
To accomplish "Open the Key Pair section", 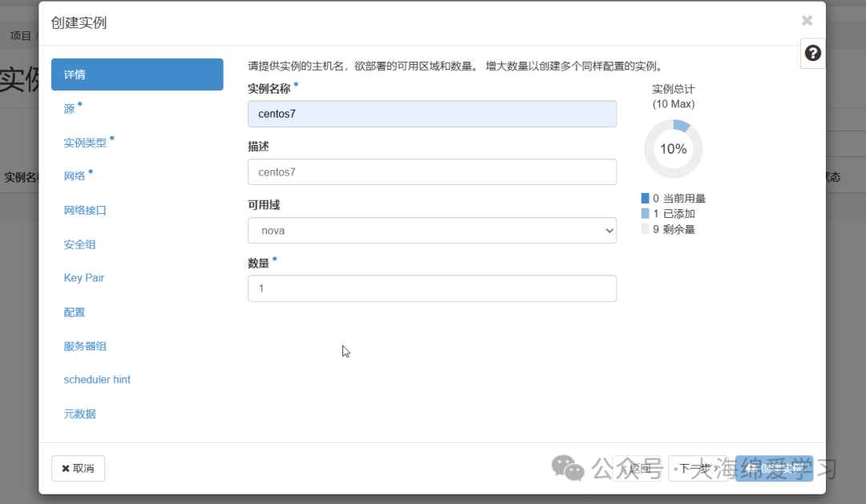I will [x=83, y=277].
